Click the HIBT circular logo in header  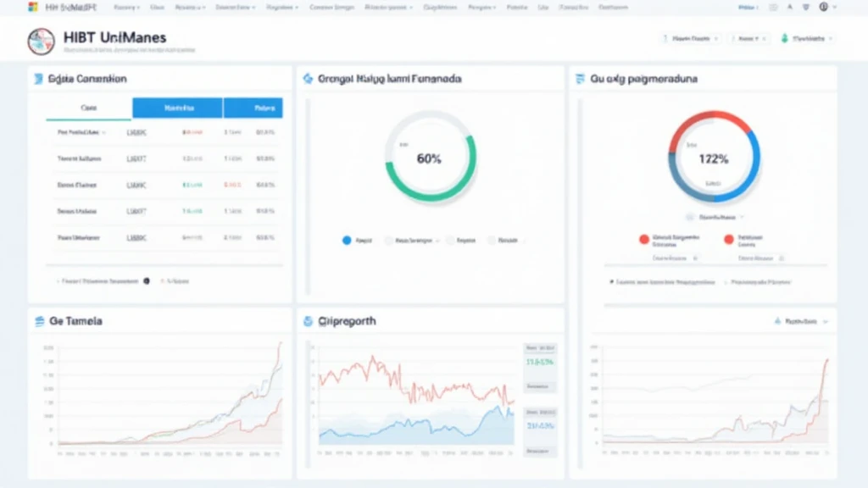[41, 42]
